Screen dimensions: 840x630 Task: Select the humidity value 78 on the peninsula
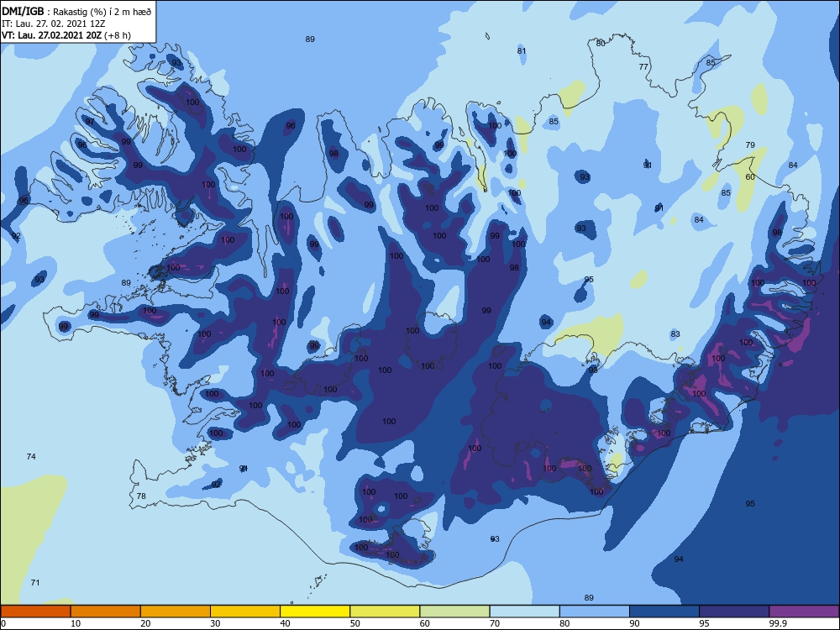141,496
